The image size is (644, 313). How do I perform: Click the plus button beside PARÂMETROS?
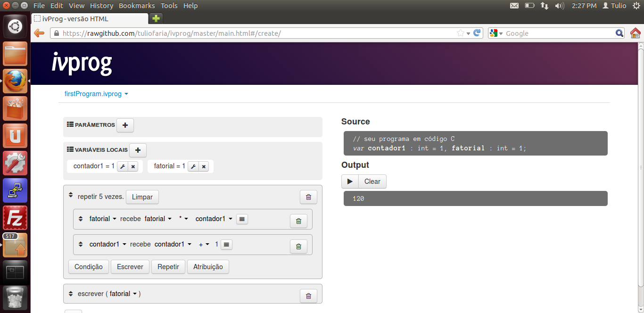point(125,125)
